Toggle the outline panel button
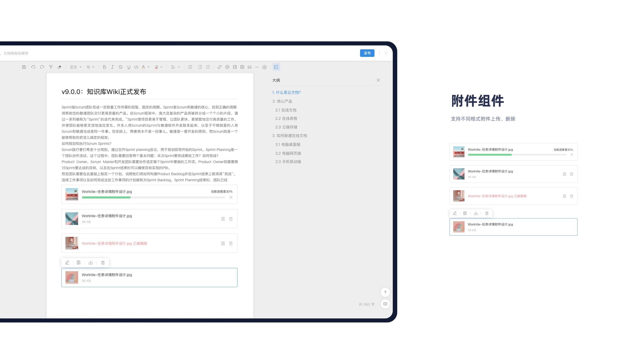The height and width of the screenshot is (364, 622). tap(276, 67)
